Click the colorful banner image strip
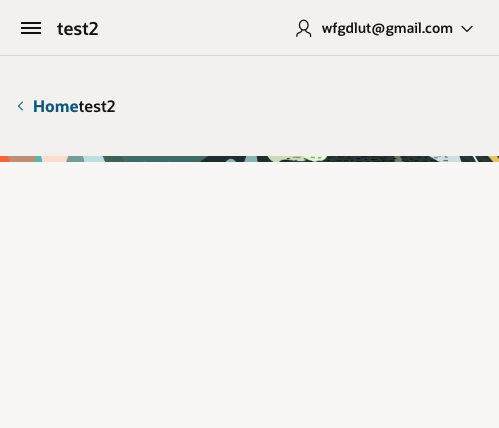Screen dimensions: 499x428 (249, 159)
